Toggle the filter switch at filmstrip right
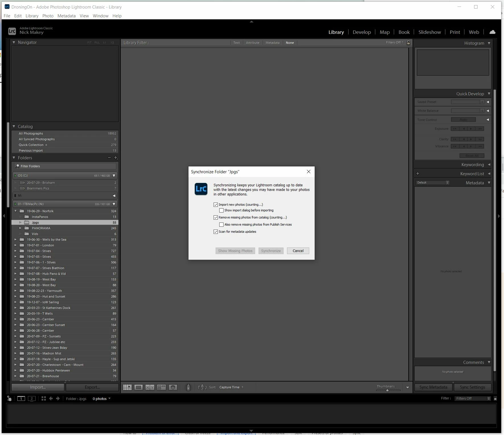This screenshot has width=504, height=435. (495, 399)
